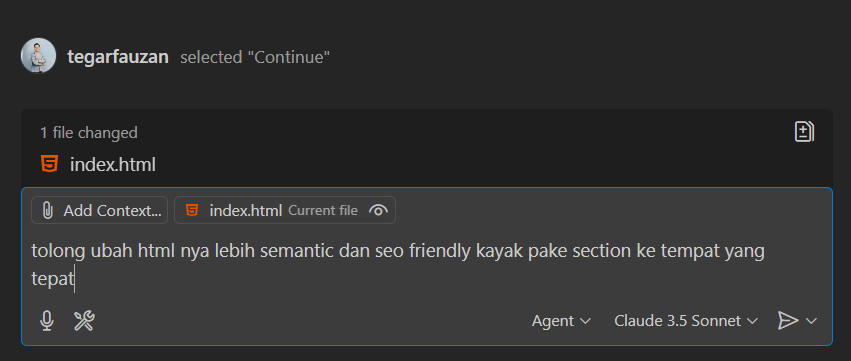Expand the send options chevron

click(x=811, y=321)
